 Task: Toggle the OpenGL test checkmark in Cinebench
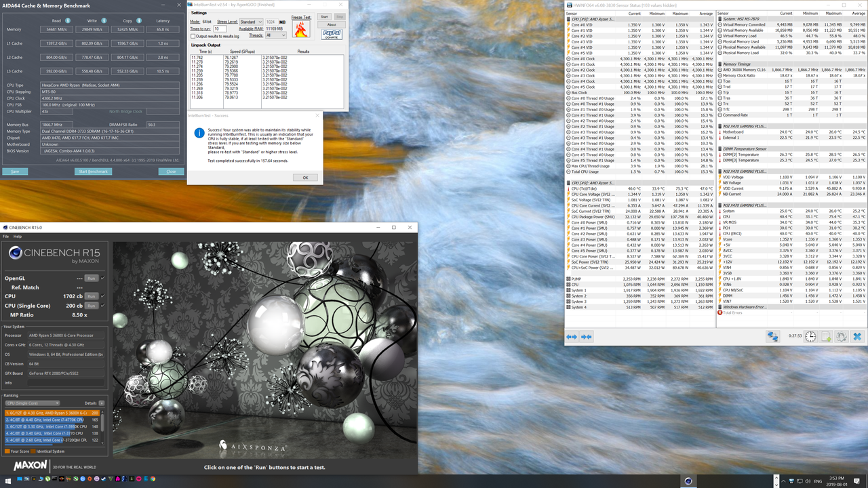pyautogui.click(x=102, y=278)
